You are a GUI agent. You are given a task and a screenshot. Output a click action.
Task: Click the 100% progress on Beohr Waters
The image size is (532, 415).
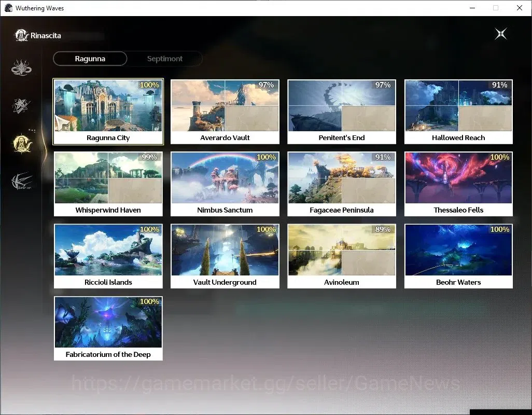tap(500, 229)
